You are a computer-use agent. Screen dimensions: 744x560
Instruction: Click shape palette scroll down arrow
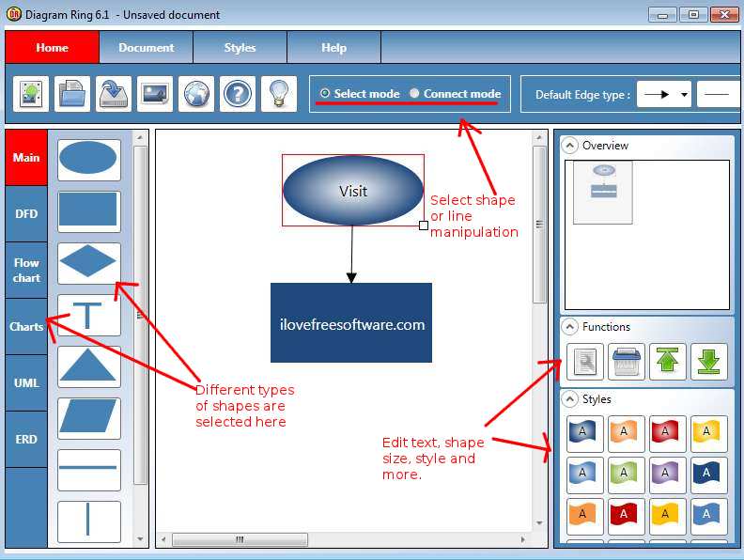140,539
